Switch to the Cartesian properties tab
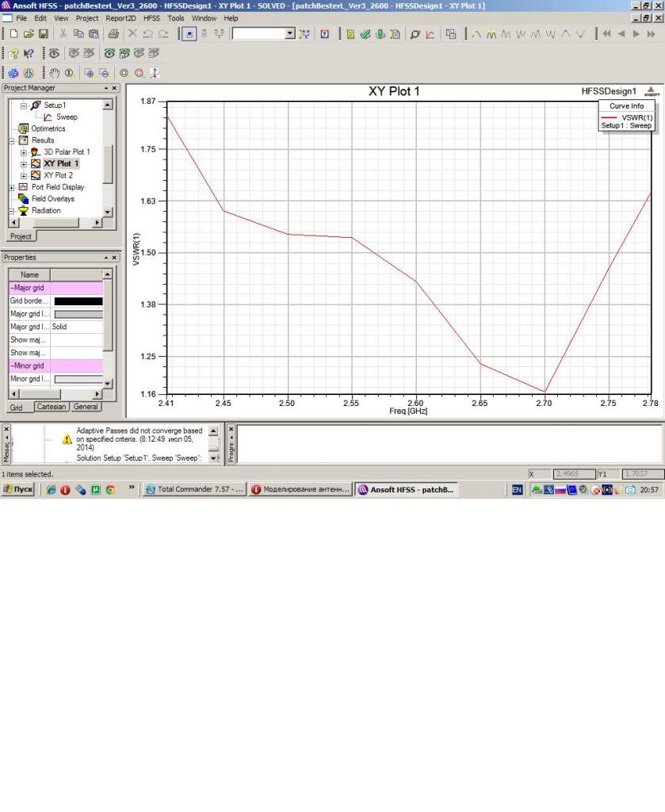 point(52,407)
